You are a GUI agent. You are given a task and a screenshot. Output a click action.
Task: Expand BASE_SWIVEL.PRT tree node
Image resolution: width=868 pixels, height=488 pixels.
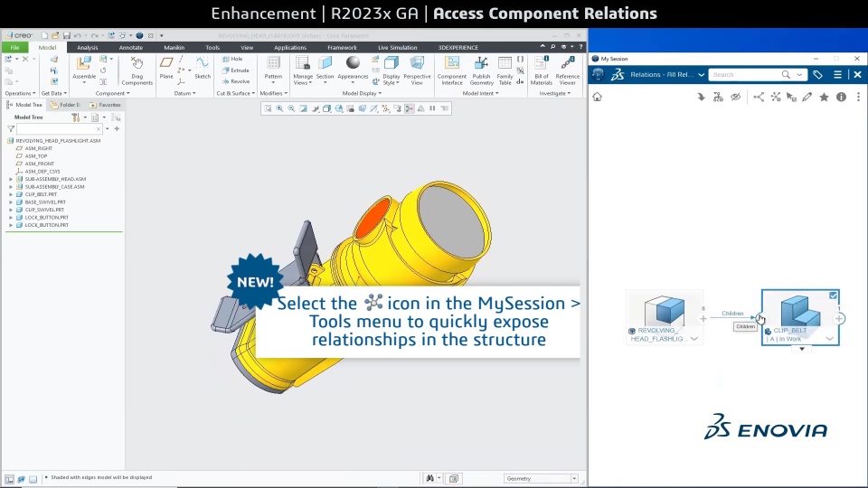point(11,202)
